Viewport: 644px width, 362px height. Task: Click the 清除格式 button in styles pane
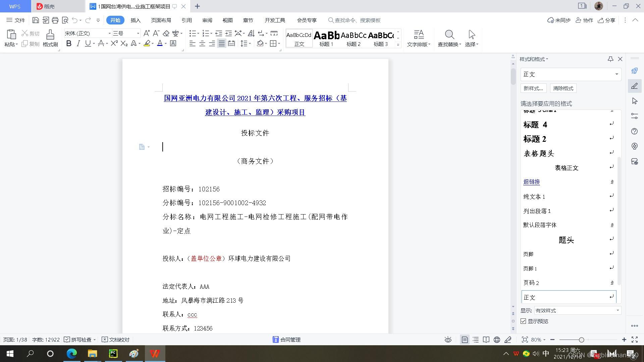[563, 88]
